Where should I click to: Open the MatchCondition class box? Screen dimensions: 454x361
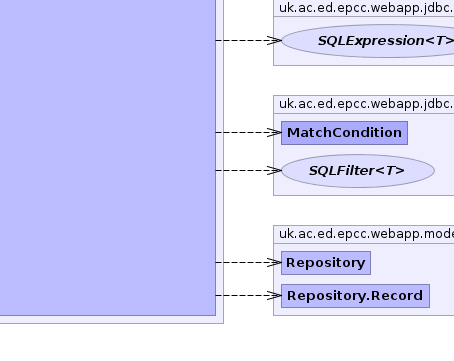[x=344, y=133]
